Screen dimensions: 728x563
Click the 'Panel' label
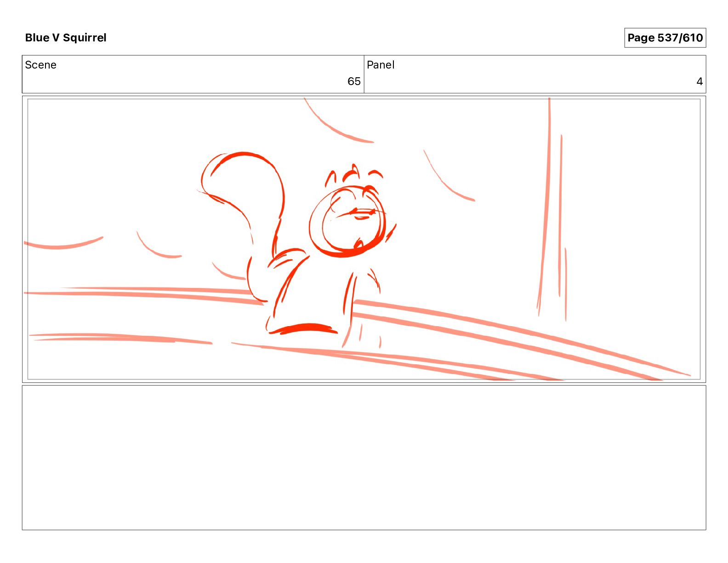tap(381, 65)
